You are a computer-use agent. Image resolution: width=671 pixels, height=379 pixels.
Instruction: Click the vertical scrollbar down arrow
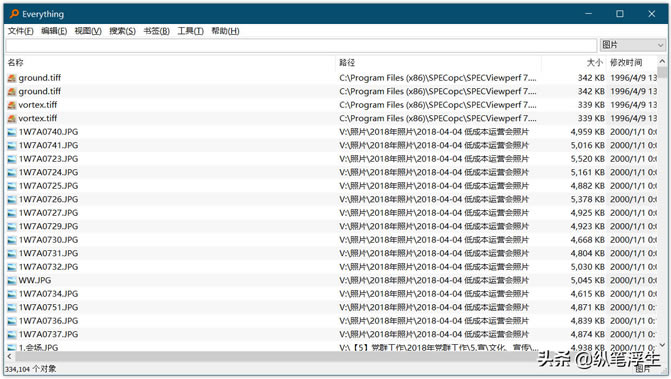coord(662,345)
